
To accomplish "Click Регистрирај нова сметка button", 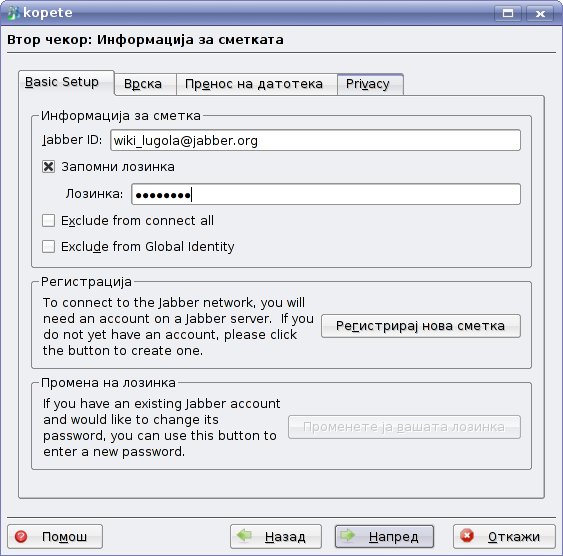I will tap(420, 326).
